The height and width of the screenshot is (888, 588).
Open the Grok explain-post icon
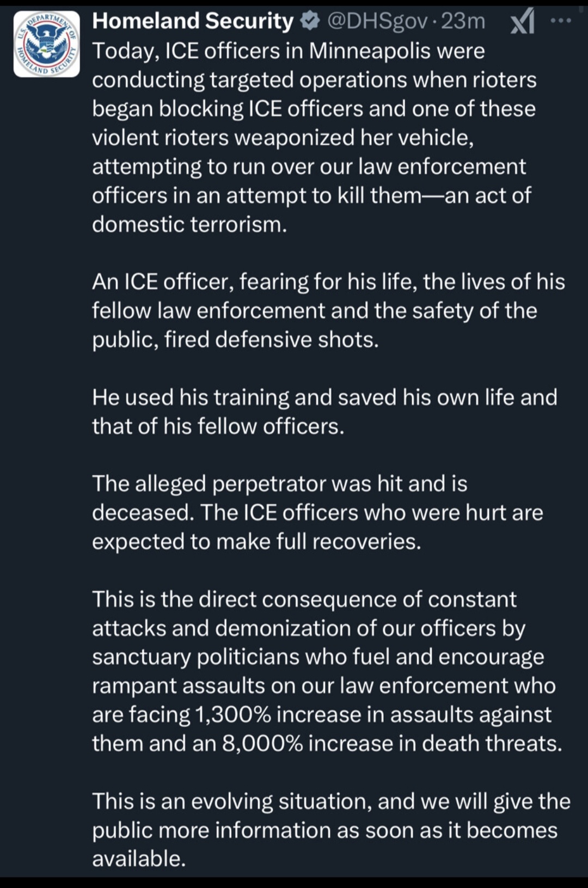pyautogui.click(x=523, y=23)
